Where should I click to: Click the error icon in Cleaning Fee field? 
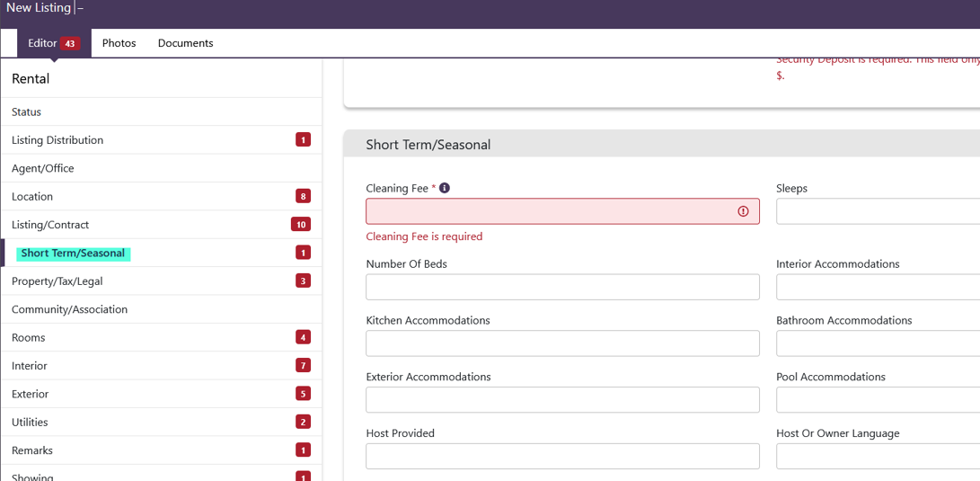pyautogui.click(x=743, y=211)
